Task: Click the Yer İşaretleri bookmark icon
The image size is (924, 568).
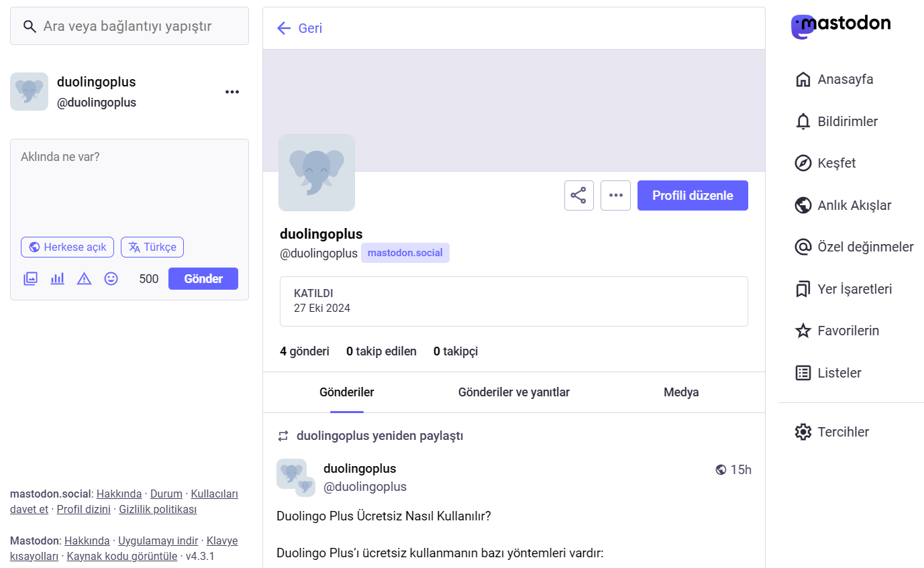Action: (803, 289)
